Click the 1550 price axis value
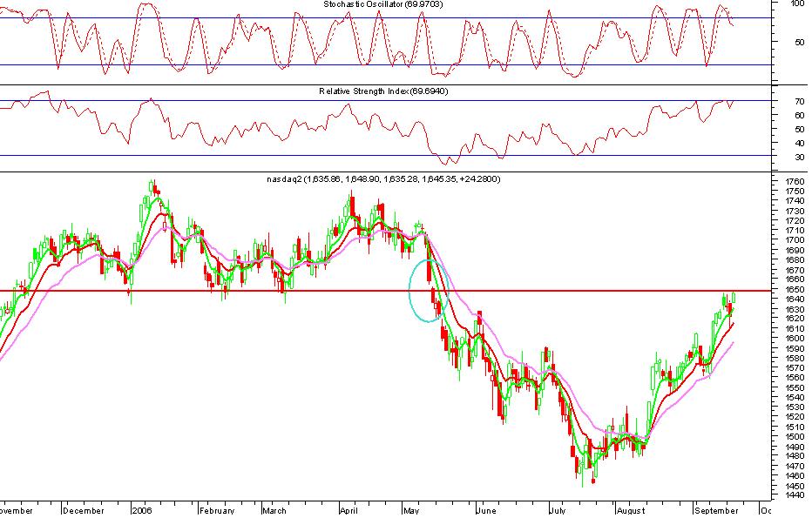 pos(795,388)
